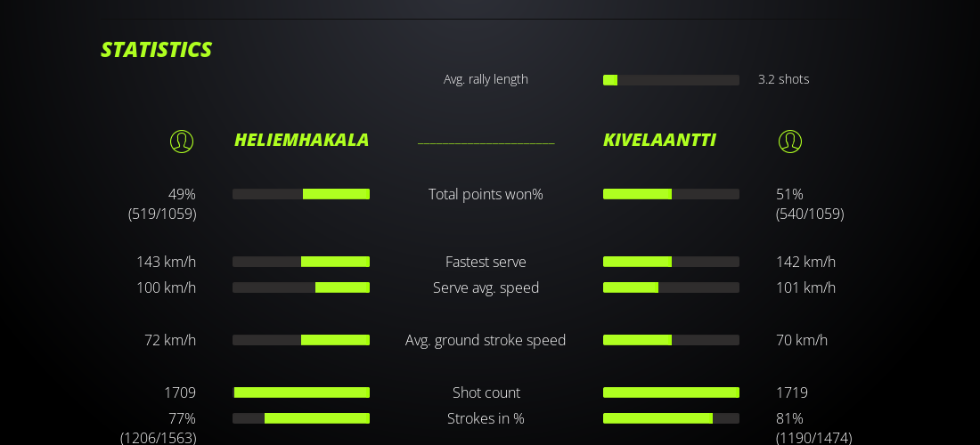
Task: Click the Fastest serve stat label
Action: pyautogui.click(x=486, y=262)
